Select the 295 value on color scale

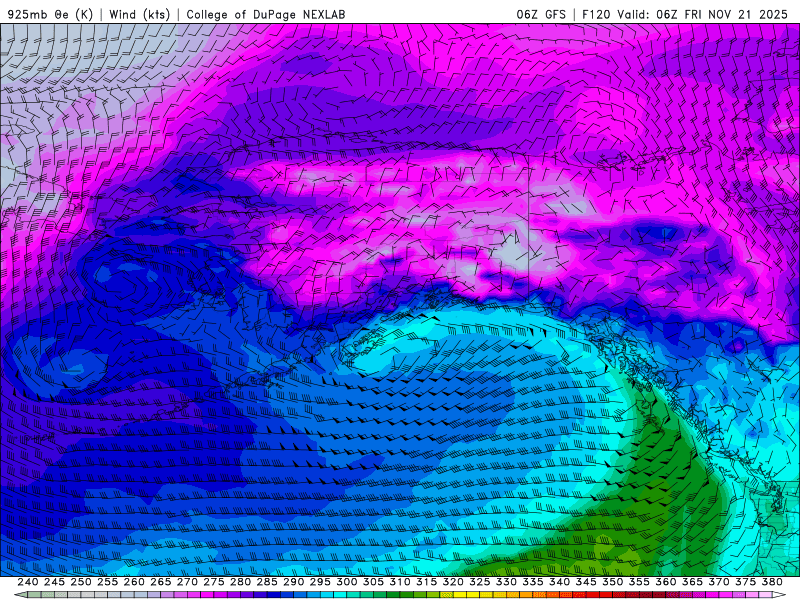pos(320,582)
